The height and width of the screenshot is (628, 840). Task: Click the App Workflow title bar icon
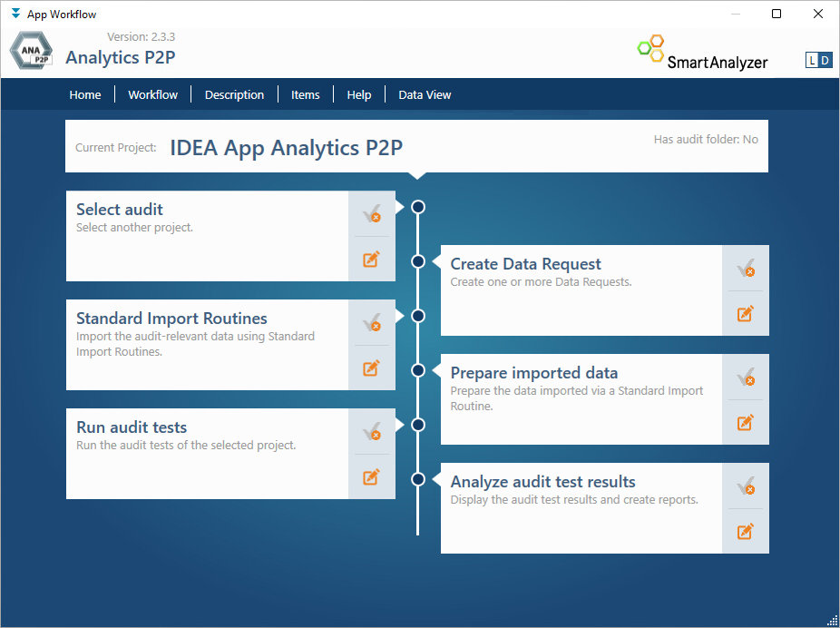[x=16, y=14]
